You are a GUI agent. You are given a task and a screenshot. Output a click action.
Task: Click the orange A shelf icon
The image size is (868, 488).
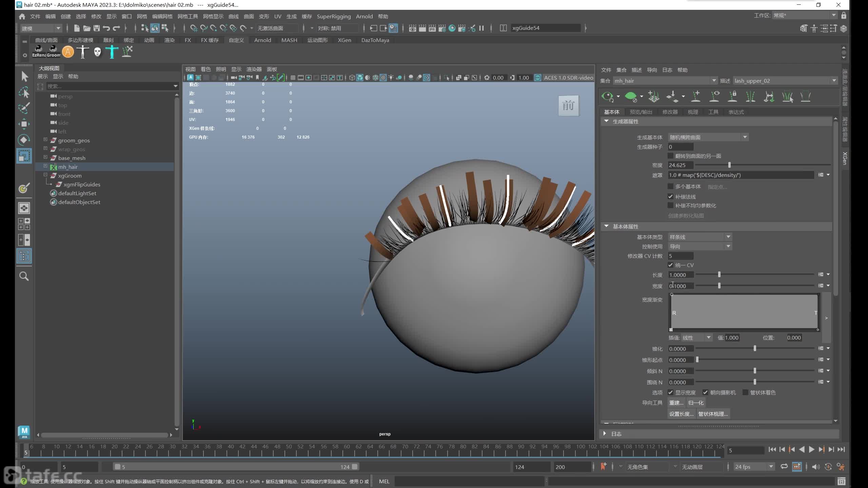pos(68,52)
